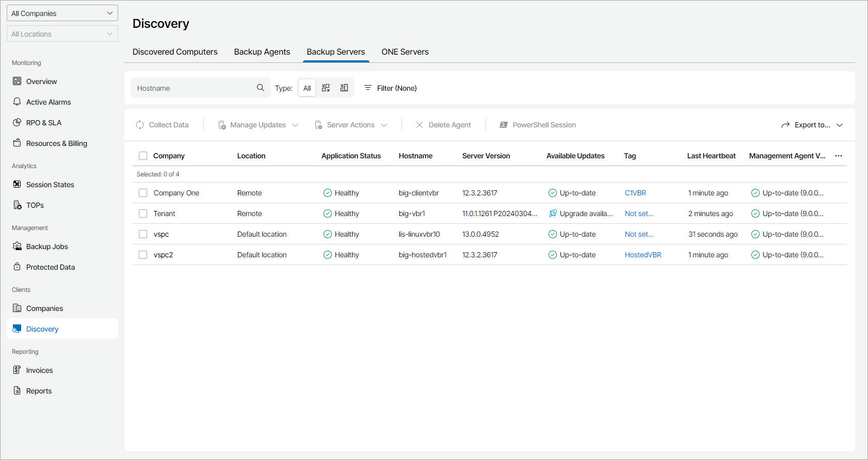Click the C1VBR tag link
The height and width of the screenshot is (460, 868).
(x=635, y=193)
